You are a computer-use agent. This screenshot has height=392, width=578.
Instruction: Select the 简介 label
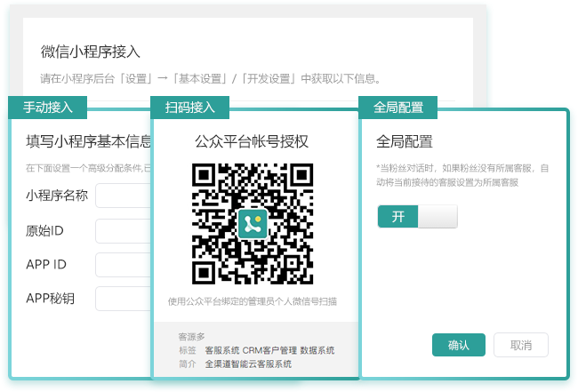pyautogui.click(x=188, y=364)
